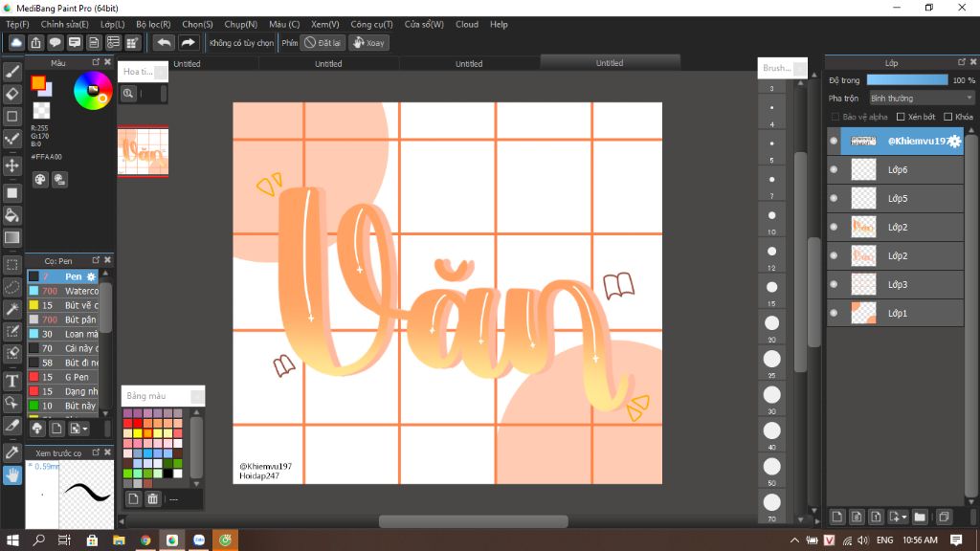This screenshot has width=980, height=551.
Task: Hide the Lớp3 layer
Action: 834,284
